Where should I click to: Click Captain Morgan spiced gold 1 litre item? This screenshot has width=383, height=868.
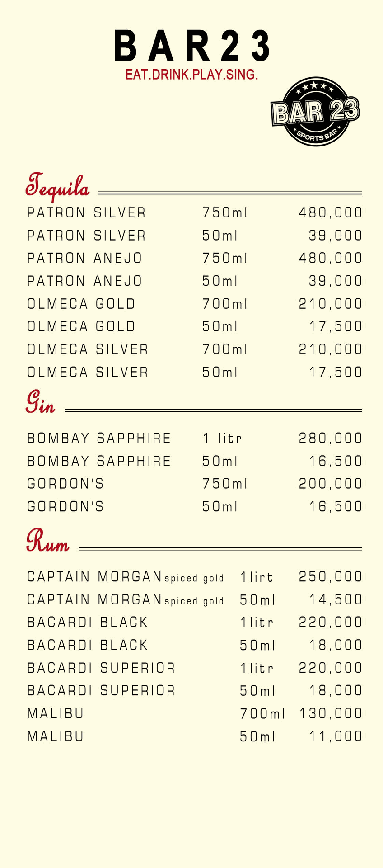pos(195,577)
